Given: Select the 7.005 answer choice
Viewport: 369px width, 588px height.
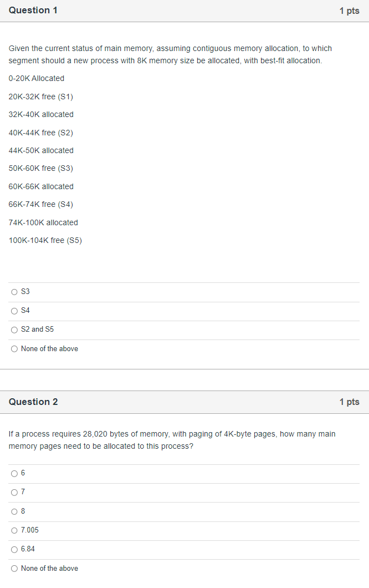Looking at the screenshot, I should coord(14,530).
